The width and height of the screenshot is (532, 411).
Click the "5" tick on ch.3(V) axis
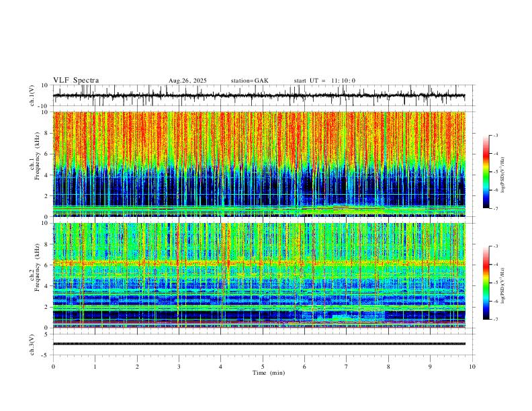(x=46, y=334)
